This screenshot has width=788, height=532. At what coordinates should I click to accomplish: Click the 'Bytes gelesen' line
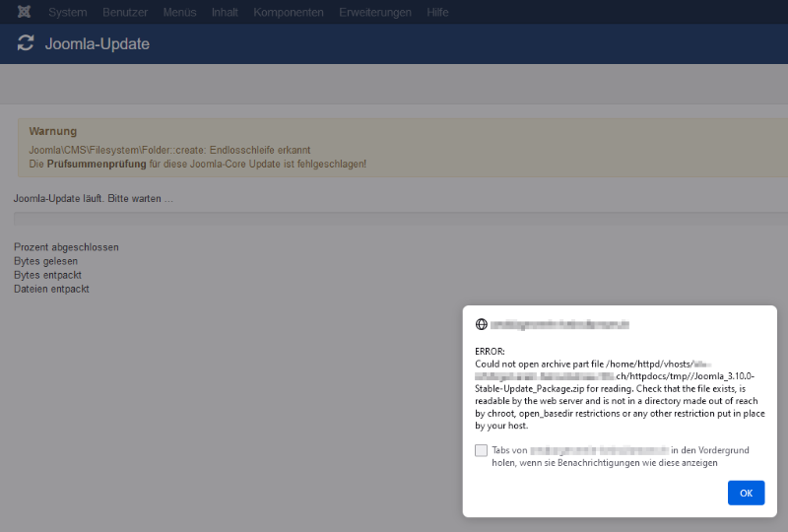click(45, 261)
